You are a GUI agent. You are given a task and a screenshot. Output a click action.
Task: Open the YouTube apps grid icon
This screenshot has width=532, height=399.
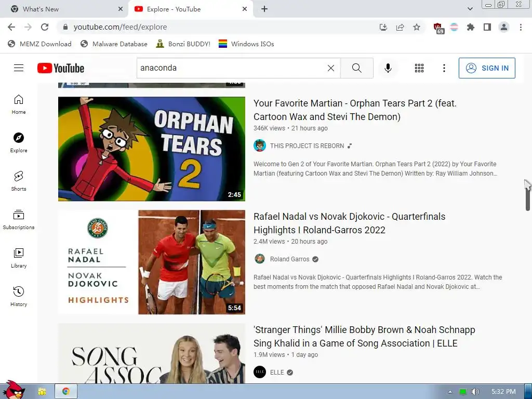(419, 68)
